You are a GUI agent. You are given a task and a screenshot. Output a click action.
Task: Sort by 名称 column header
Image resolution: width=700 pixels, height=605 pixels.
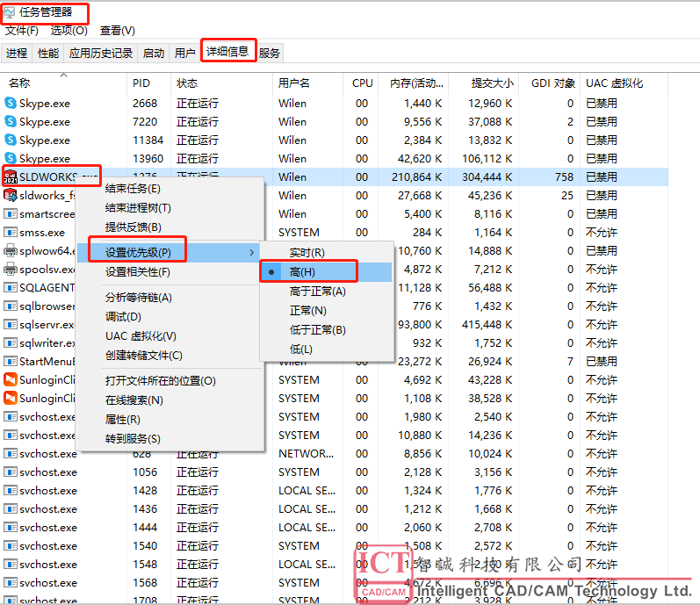click(x=64, y=83)
